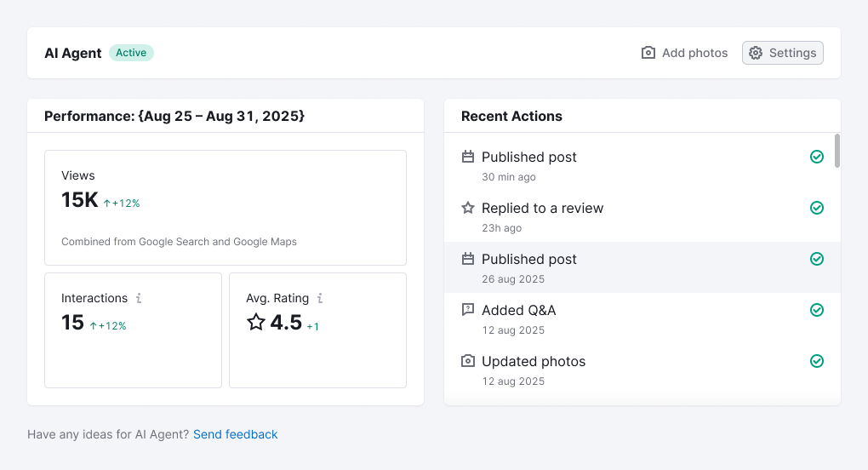The height and width of the screenshot is (470, 868).
Task: Click the Views label
Action: coord(78,175)
